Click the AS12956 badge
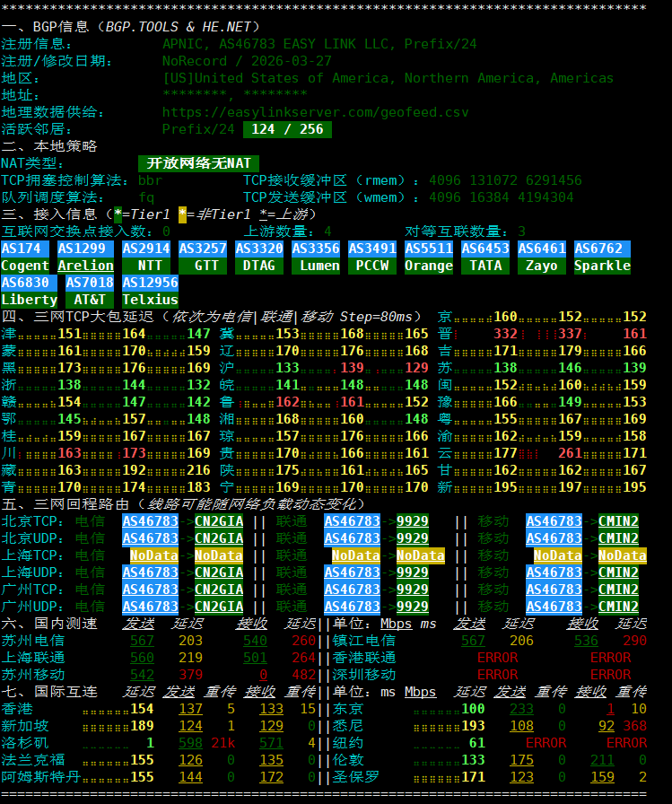672x804 pixels. click(x=150, y=283)
